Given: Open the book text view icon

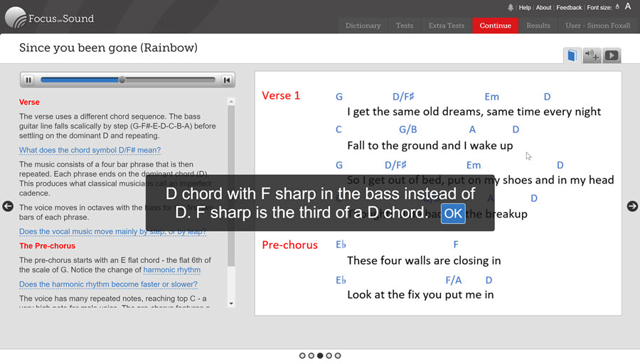Looking at the screenshot, I should [x=572, y=55].
